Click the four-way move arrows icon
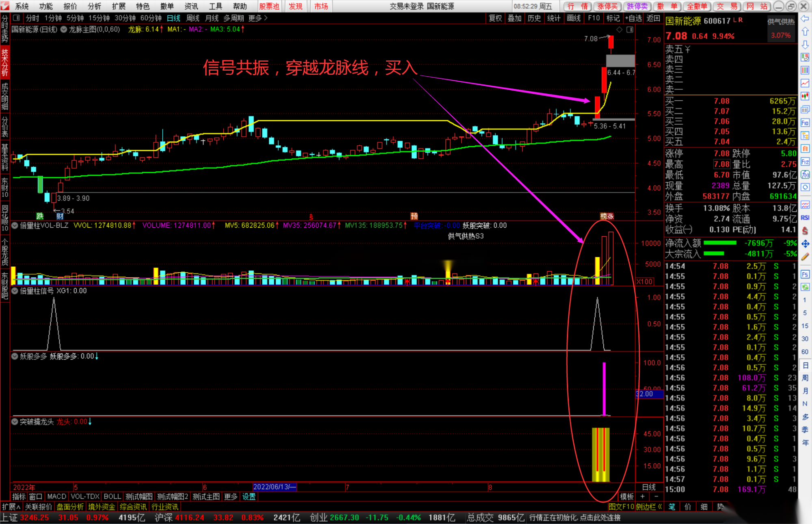The height and width of the screenshot is (524, 812). click(805, 244)
